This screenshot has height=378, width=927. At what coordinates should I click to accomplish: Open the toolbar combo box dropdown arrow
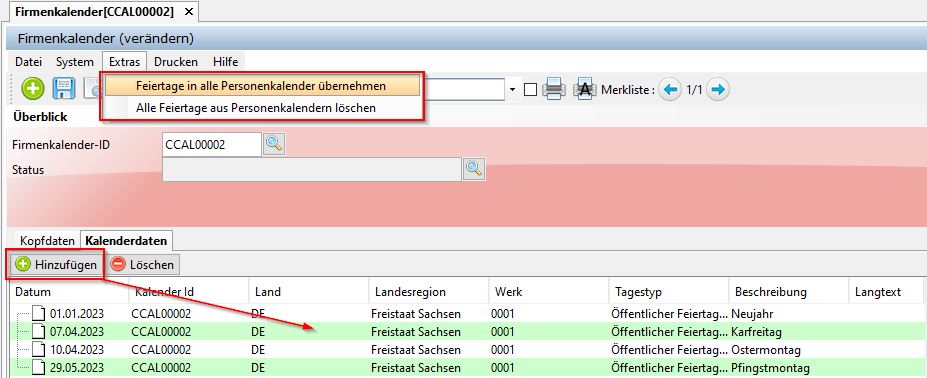click(x=512, y=89)
